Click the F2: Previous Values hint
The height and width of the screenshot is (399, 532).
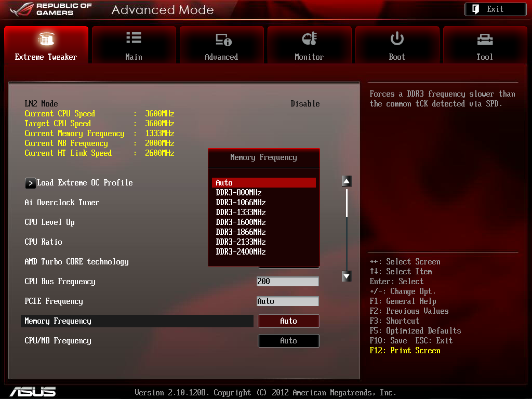click(409, 311)
